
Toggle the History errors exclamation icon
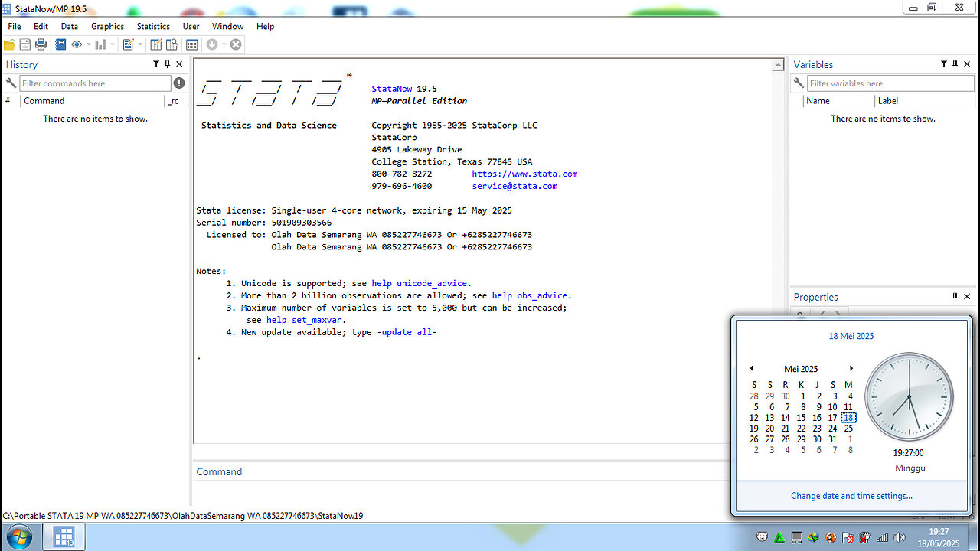[179, 83]
